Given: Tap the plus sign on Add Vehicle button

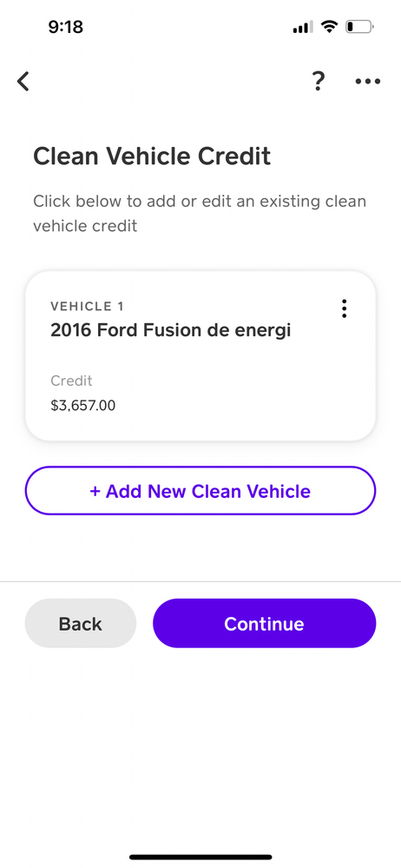Looking at the screenshot, I should point(95,491).
